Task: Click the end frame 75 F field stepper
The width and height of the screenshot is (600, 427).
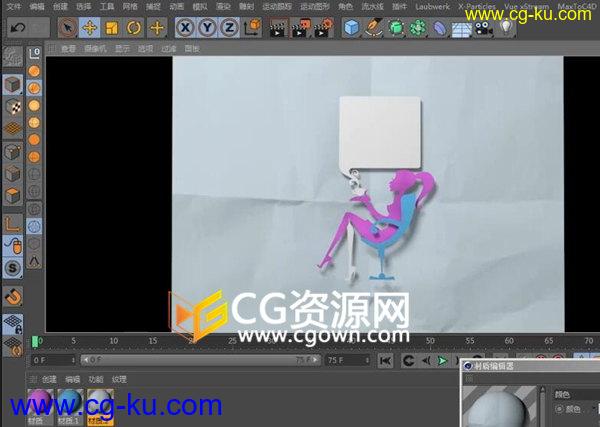Action: (367, 360)
